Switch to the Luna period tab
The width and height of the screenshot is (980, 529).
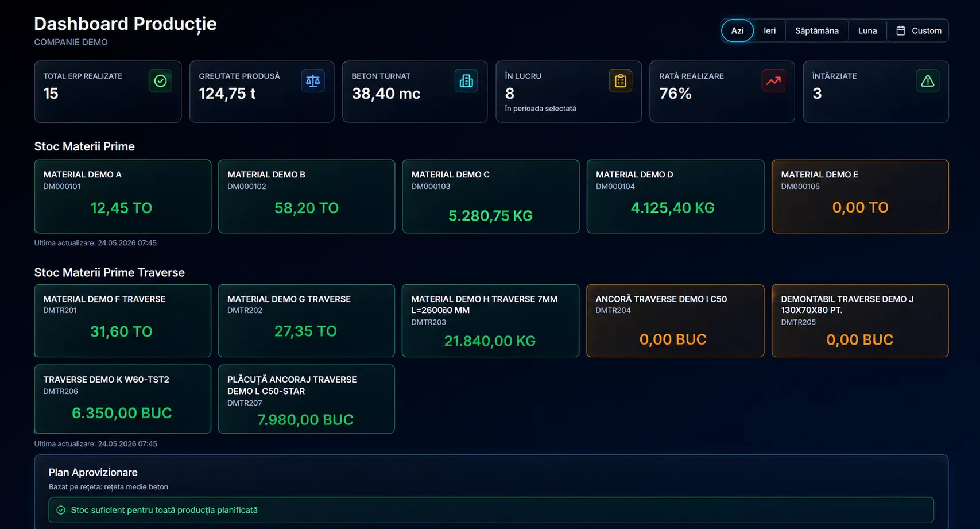click(x=867, y=30)
